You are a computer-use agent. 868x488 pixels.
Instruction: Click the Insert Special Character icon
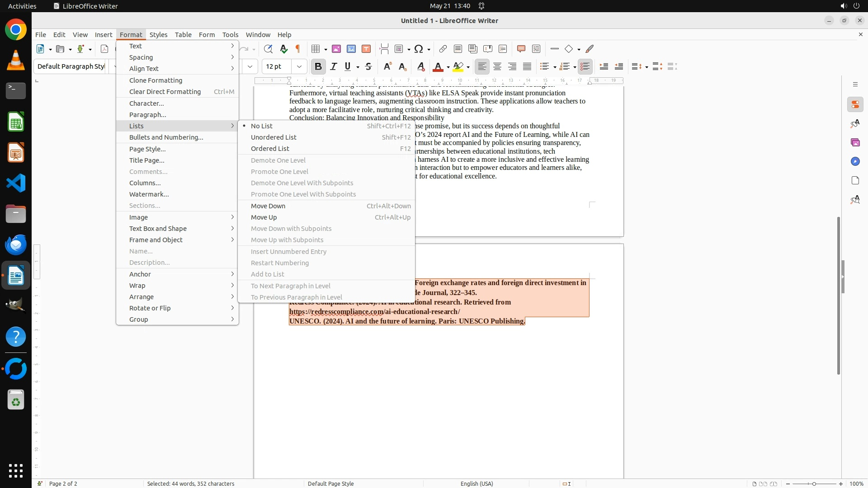(419, 49)
